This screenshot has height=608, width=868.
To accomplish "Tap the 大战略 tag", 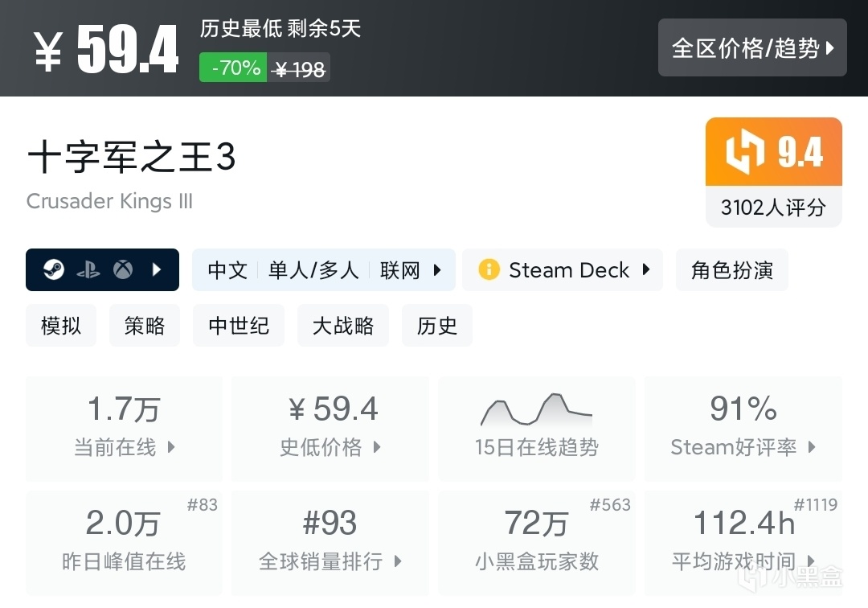I will click(x=343, y=326).
